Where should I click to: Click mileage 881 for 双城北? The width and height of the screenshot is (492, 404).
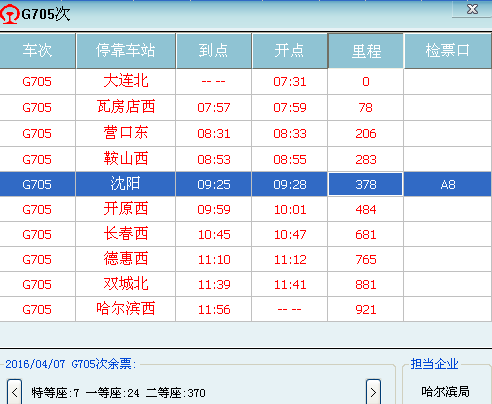(x=366, y=284)
